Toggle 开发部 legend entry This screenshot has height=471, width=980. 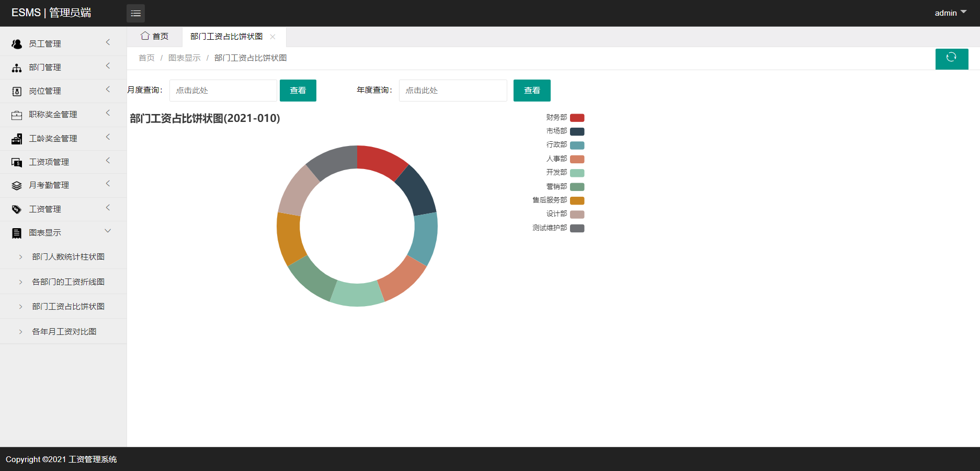pos(565,173)
